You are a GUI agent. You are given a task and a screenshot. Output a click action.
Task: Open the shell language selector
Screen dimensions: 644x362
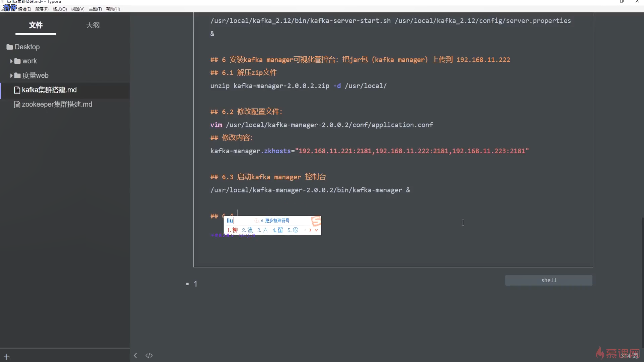548,280
